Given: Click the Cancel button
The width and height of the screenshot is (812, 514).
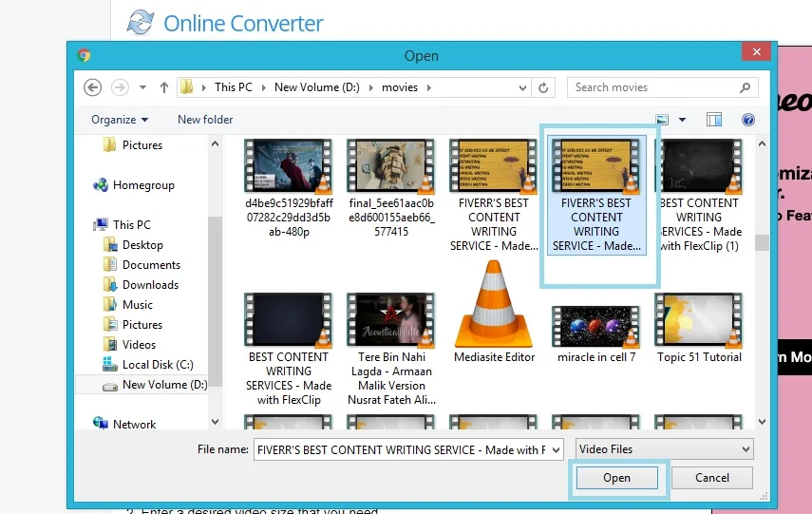Looking at the screenshot, I should point(711,478).
